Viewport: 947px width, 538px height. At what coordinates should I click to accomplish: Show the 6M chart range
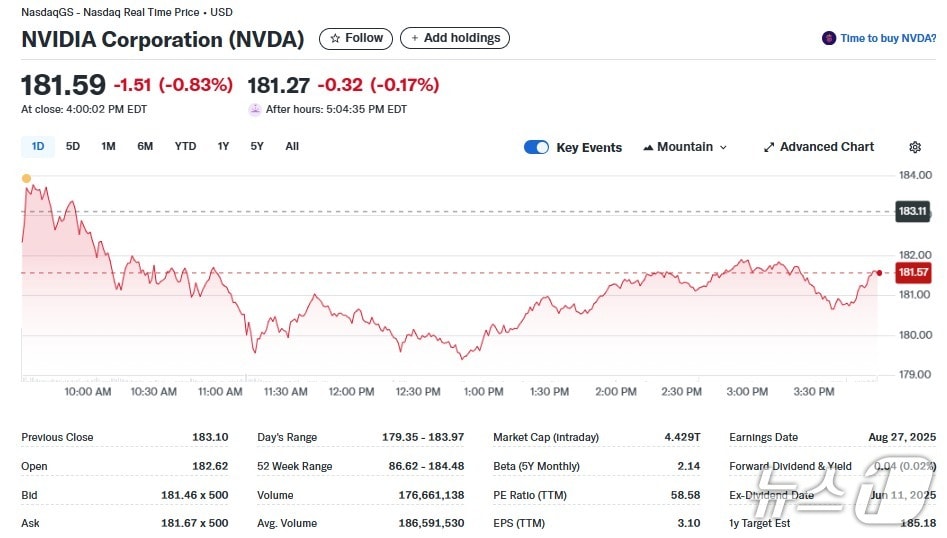tap(145, 147)
